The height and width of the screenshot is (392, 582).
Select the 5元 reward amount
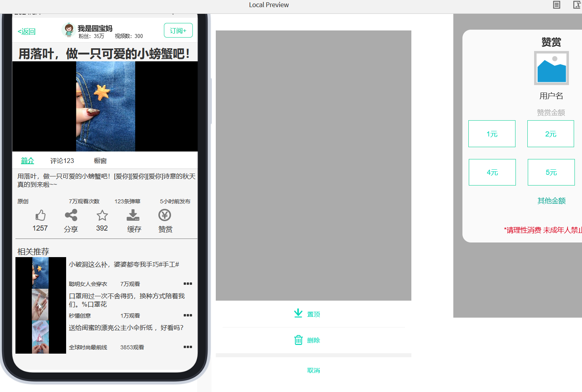pos(551,172)
